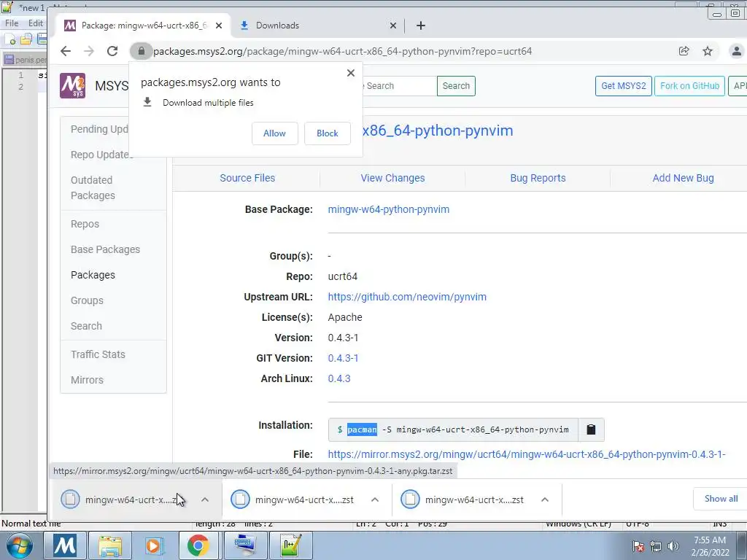Open Arch Linux 0.4.3 link
This screenshot has width=747, height=560.
tap(339, 378)
